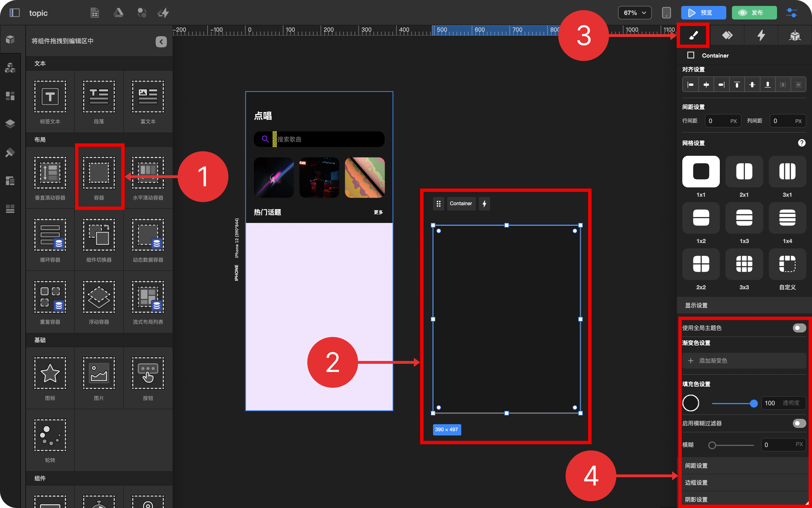Click the lightning lines action icon in top toolbar

164,13
